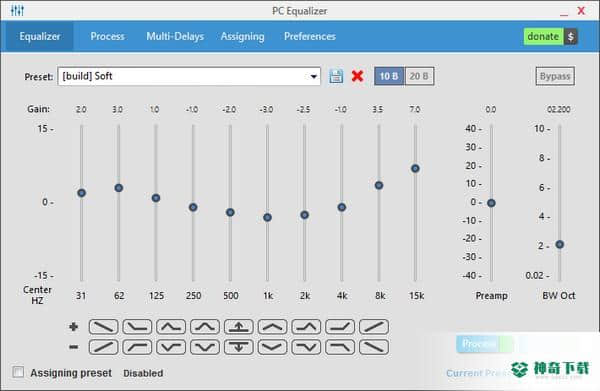This screenshot has width=600, height=391.
Task: Switch to 20 B band mode
Action: coord(419,76)
